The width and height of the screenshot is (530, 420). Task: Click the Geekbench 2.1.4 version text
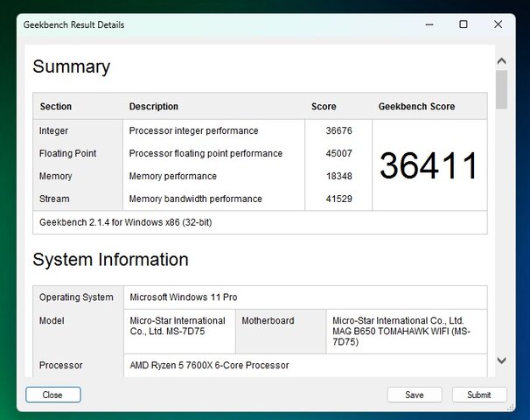pyautogui.click(x=125, y=222)
